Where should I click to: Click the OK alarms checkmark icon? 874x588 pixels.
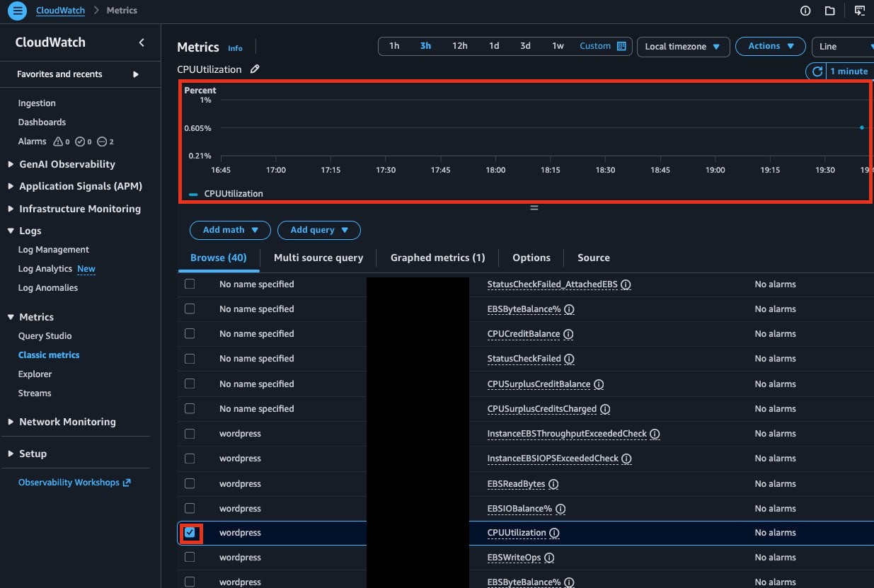[80, 142]
